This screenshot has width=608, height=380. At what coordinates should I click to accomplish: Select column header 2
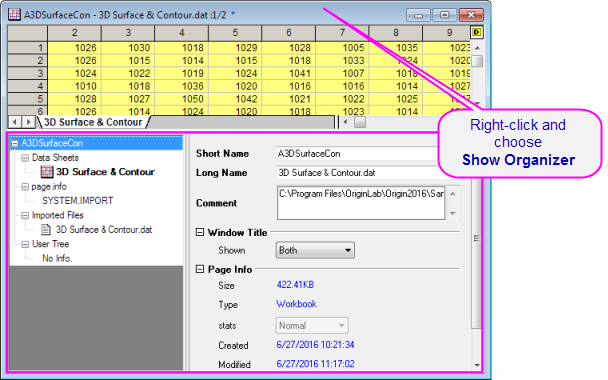click(x=74, y=33)
